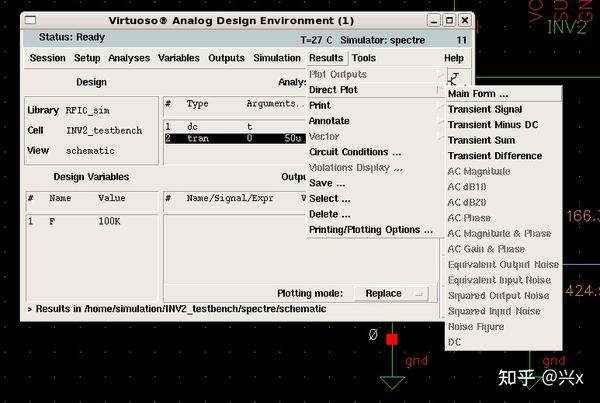Click the Results menu
Screen dimensions: 600x403
[326, 58]
